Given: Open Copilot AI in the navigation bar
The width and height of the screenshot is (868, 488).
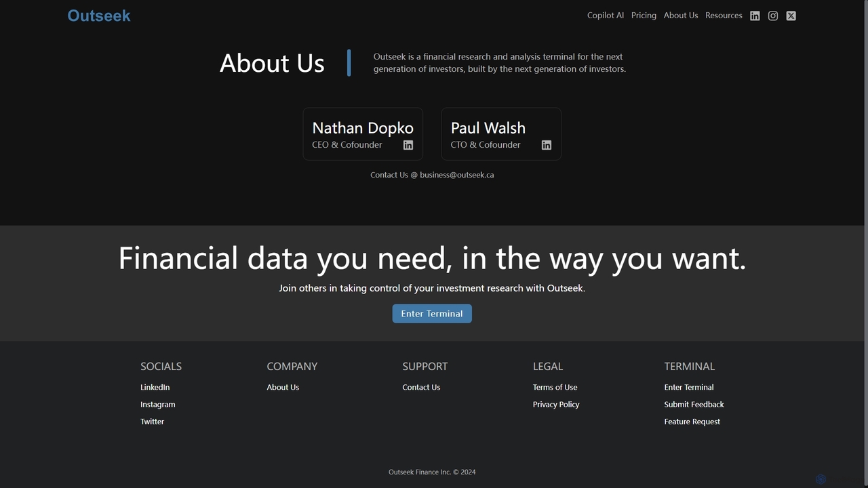Looking at the screenshot, I should pos(606,15).
